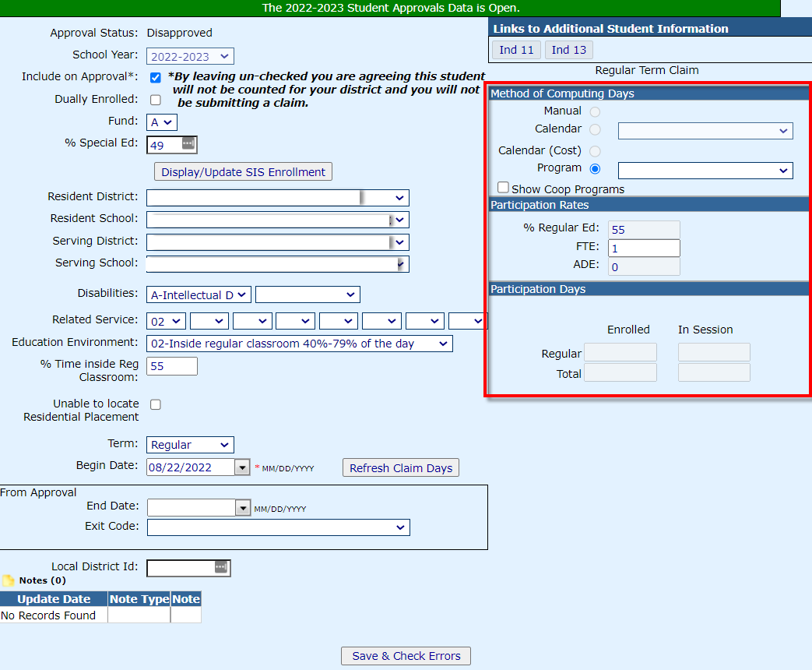
Task: Expand the Resident School dropdown
Action: (x=278, y=220)
